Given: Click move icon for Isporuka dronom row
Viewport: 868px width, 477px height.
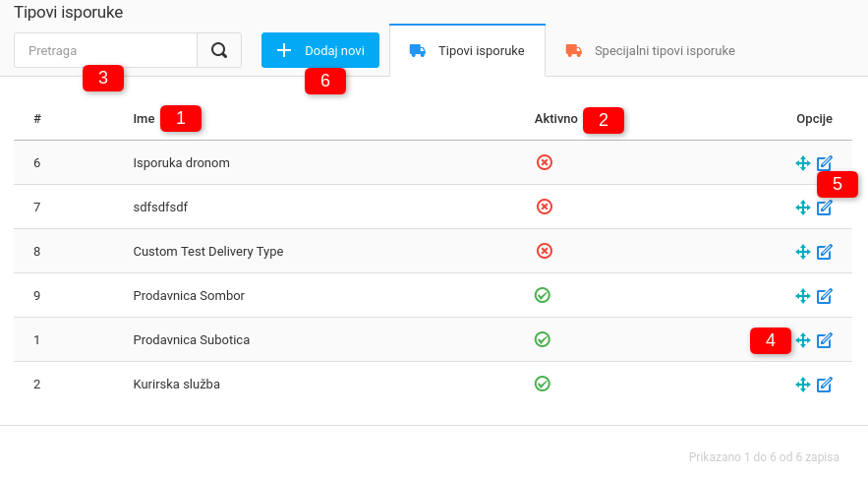Looking at the screenshot, I should pyautogui.click(x=802, y=163).
